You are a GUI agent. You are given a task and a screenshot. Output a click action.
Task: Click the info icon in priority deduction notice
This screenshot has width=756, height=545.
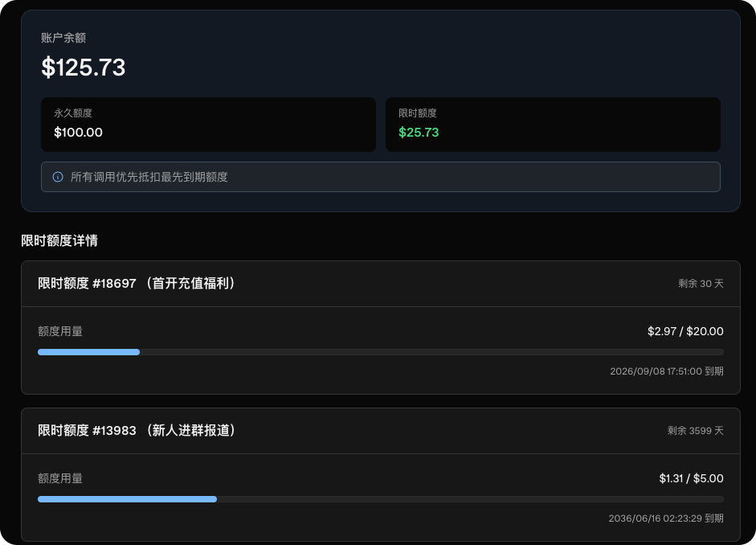coord(58,177)
